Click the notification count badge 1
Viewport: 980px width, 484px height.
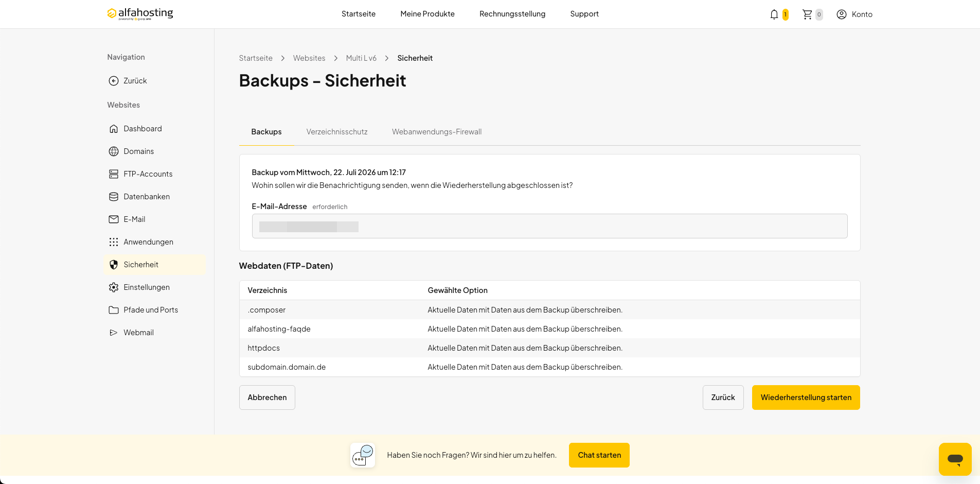pos(786,14)
